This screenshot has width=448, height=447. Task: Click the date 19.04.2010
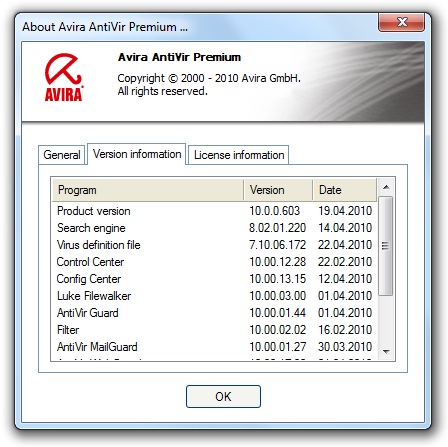345,211
